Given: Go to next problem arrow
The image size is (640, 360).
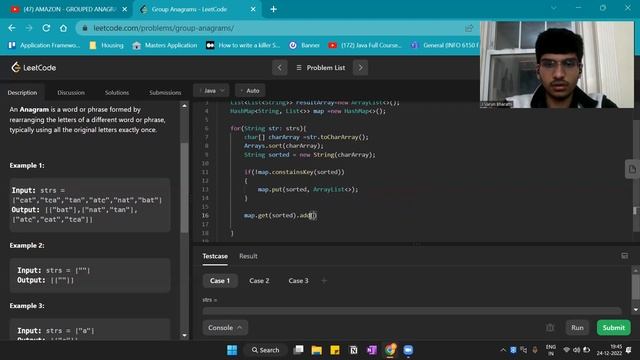Looking at the screenshot, I should pos(360,68).
